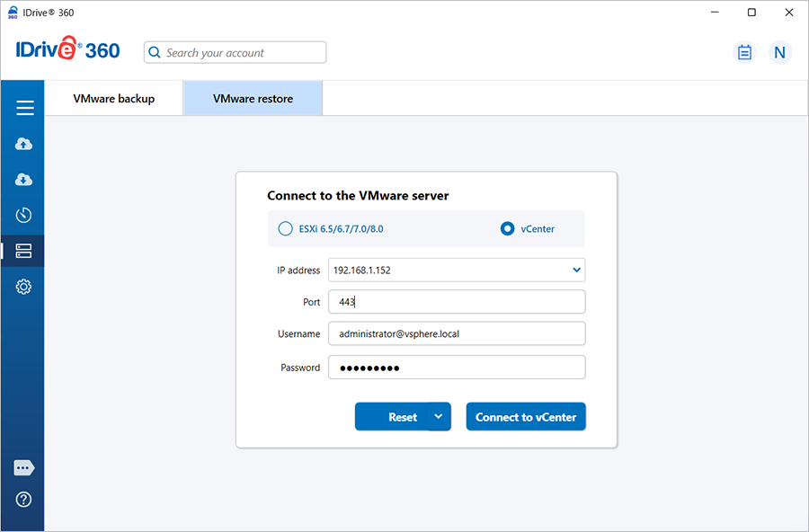Image resolution: width=809 pixels, height=532 pixels.
Task: Open the help question mark icon
Action: pyautogui.click(x=24, y=500)
